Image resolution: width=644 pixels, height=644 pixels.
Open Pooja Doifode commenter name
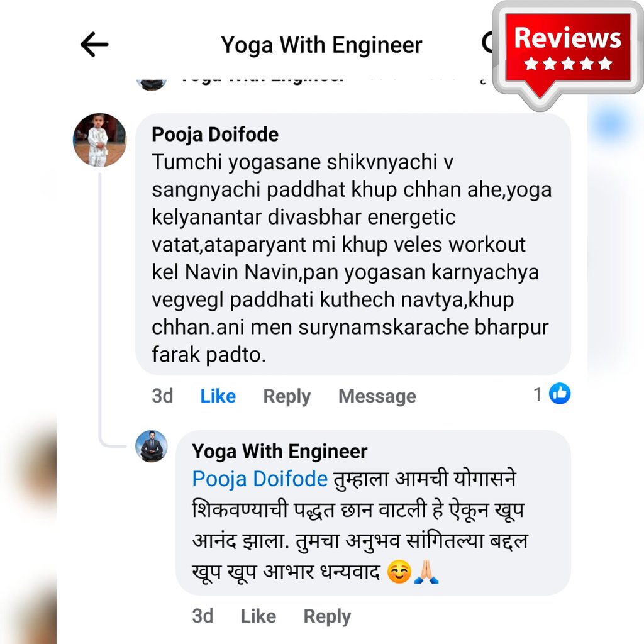pos(215,135)
